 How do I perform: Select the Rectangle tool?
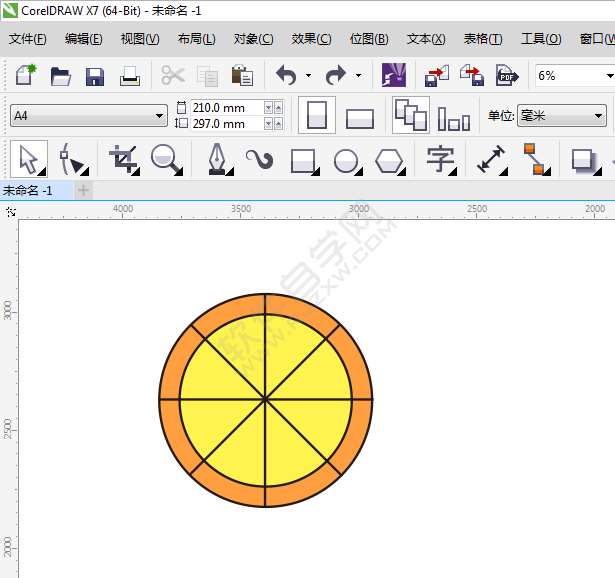[302, 160]
